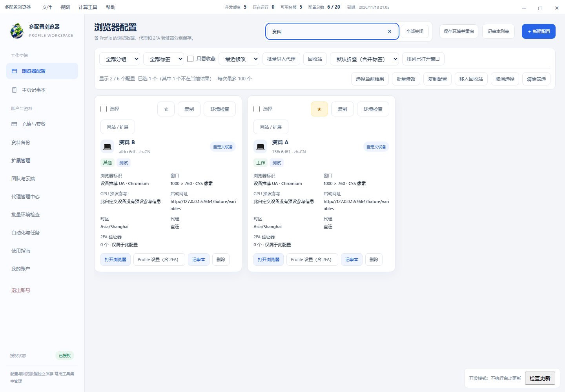Click the 新建配置 button
Image resolution: width=565 pixels, height=392 pixels.
click(x=539, y=31)
